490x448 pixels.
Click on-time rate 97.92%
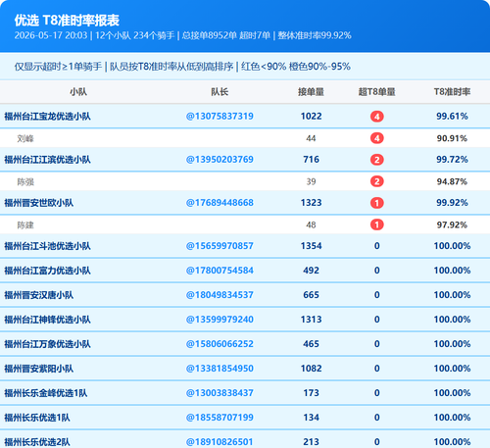point(452,224)
